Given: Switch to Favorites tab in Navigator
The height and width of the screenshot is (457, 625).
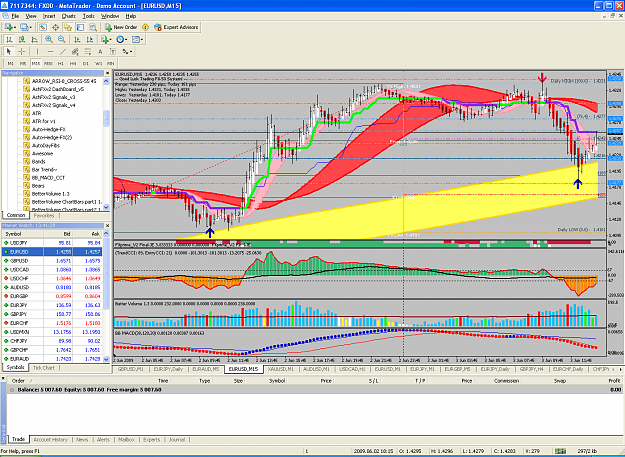Looking at the screenshot, I should (x=44, y=216).
